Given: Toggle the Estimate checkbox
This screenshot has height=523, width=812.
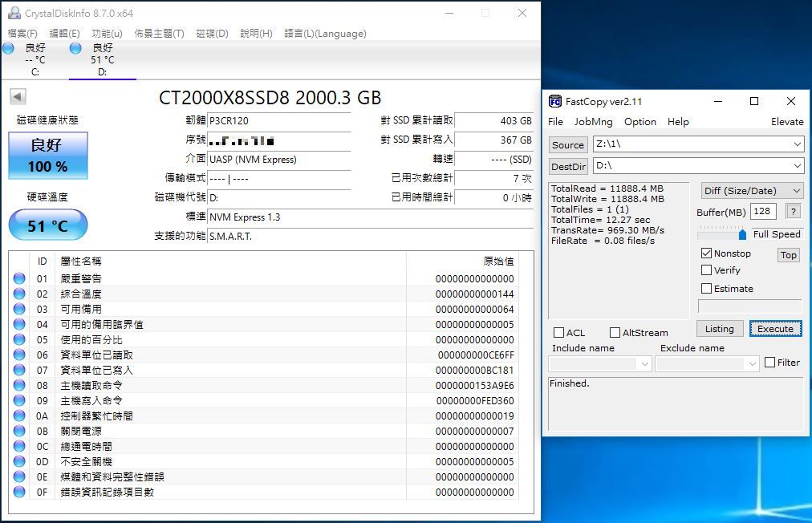Looking at the screenshot, I should point(706,289).
